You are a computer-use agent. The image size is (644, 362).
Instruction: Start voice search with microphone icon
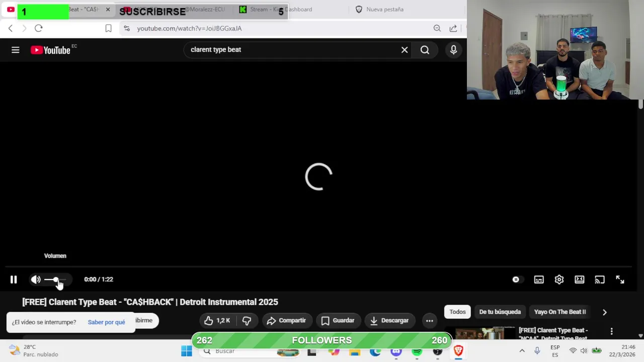coord(453,50)
